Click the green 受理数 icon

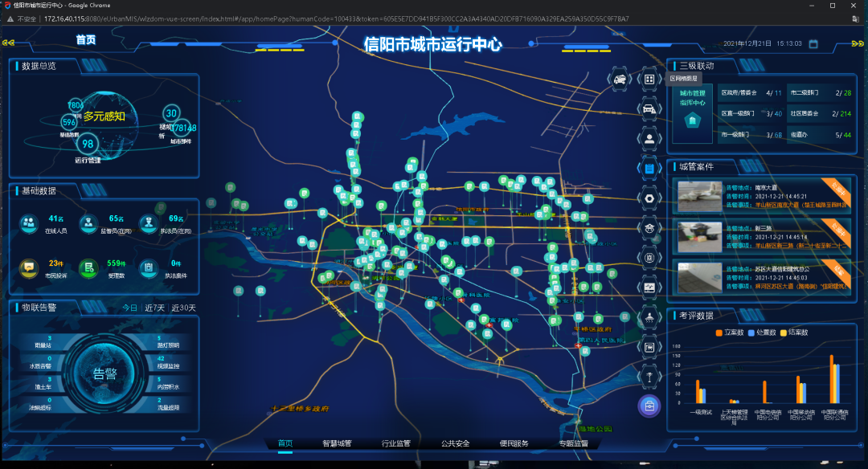[x=88, y=268]
